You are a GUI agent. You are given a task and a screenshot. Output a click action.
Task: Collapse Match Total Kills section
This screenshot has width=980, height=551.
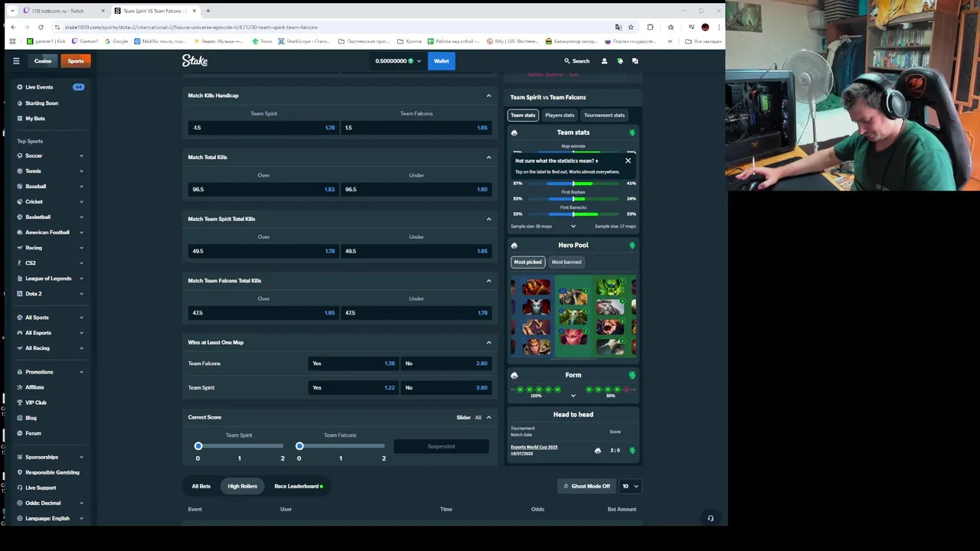tap(488, 157)
